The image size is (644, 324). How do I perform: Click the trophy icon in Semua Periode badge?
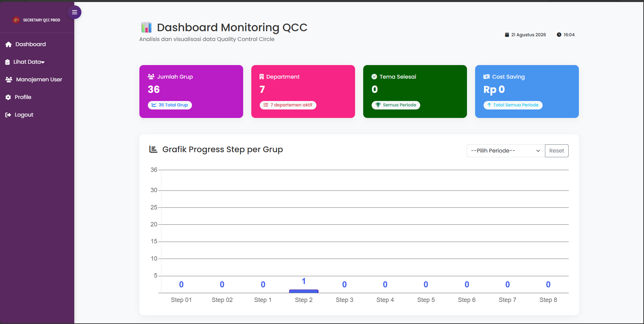[x=378, y=105]
